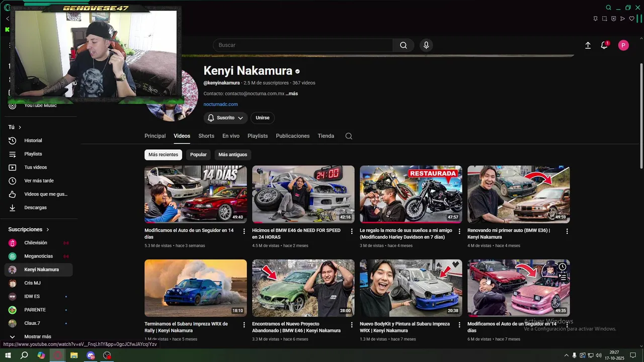The width and height of the screenshot is (644, 362).
Task: Select Popular filter chip
Action: click(198, 155)
